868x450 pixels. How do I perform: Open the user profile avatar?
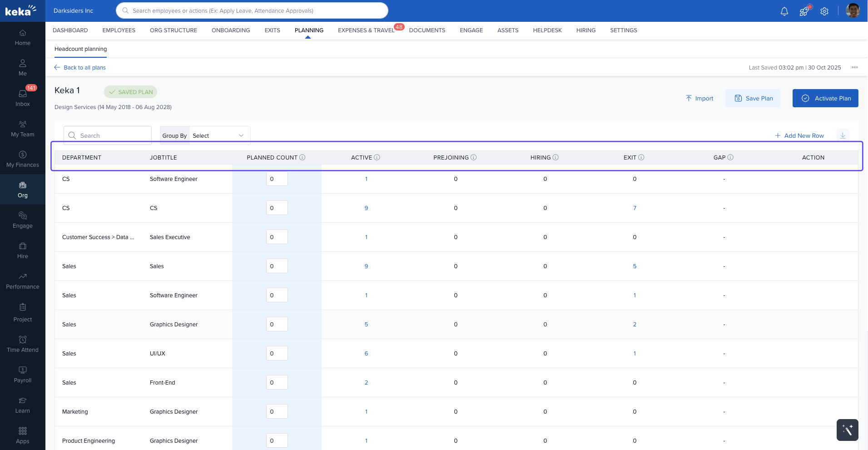[853, 11]
